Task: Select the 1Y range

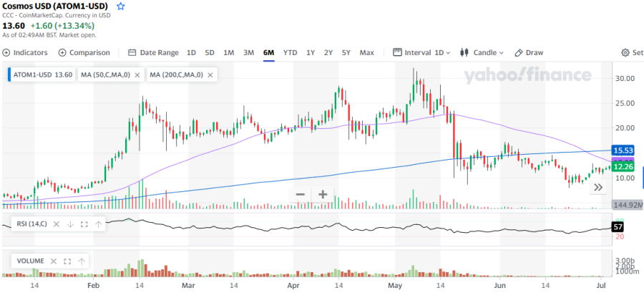Action: click(311, 52)
